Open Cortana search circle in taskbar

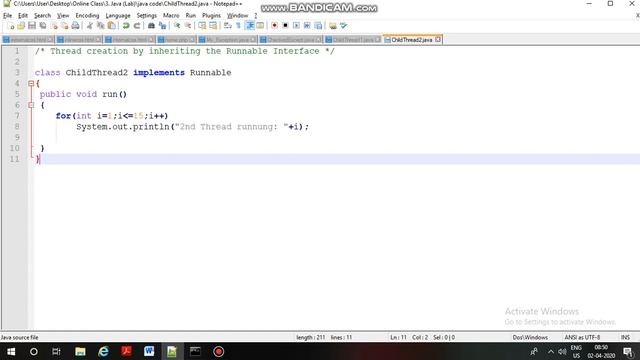[x=34, y=351]
